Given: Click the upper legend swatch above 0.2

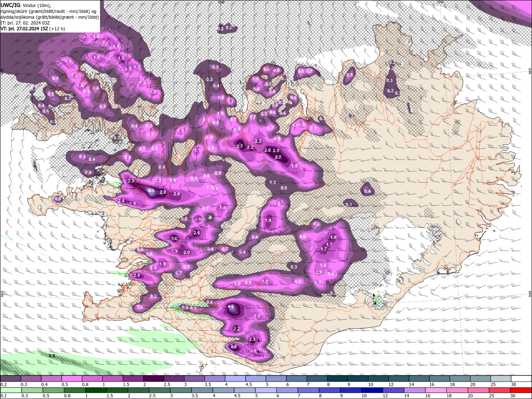Looking at the screenshot, I should pyautogui.click(x=10, y=379).
